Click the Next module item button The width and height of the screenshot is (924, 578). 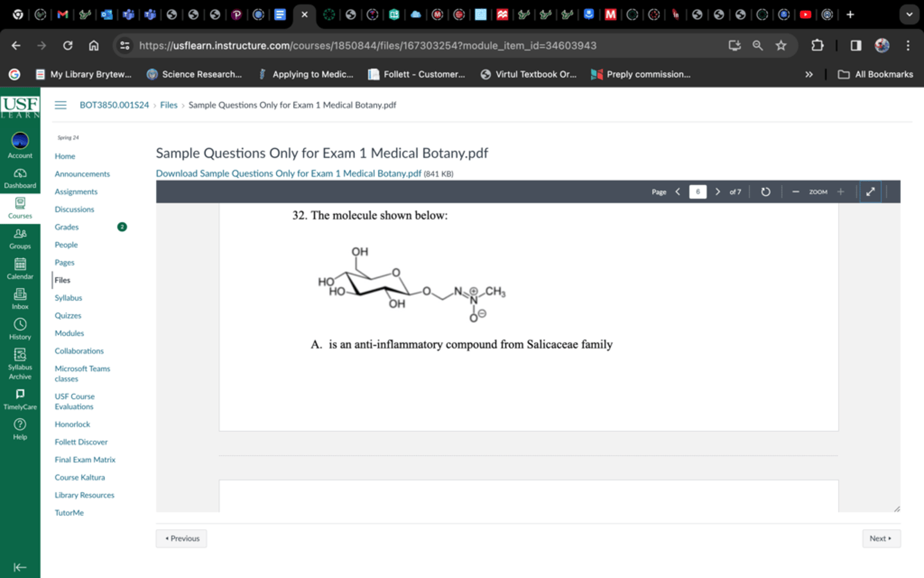click(x=881, y=539)
